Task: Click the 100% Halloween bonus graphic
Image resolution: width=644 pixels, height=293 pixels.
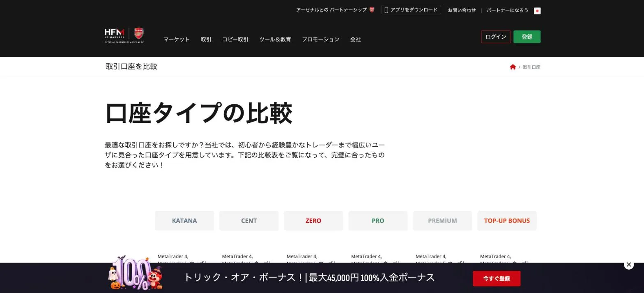Action: point(136,273)
